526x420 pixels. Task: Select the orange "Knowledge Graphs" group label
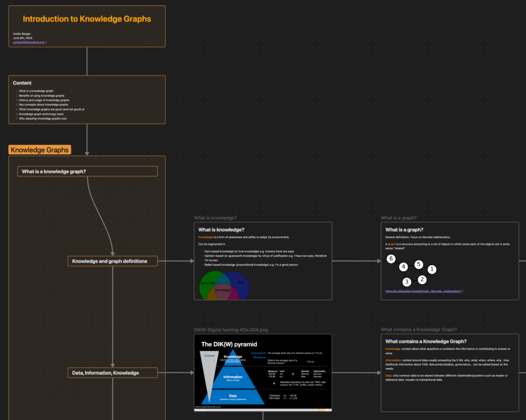tap(40, 150)
